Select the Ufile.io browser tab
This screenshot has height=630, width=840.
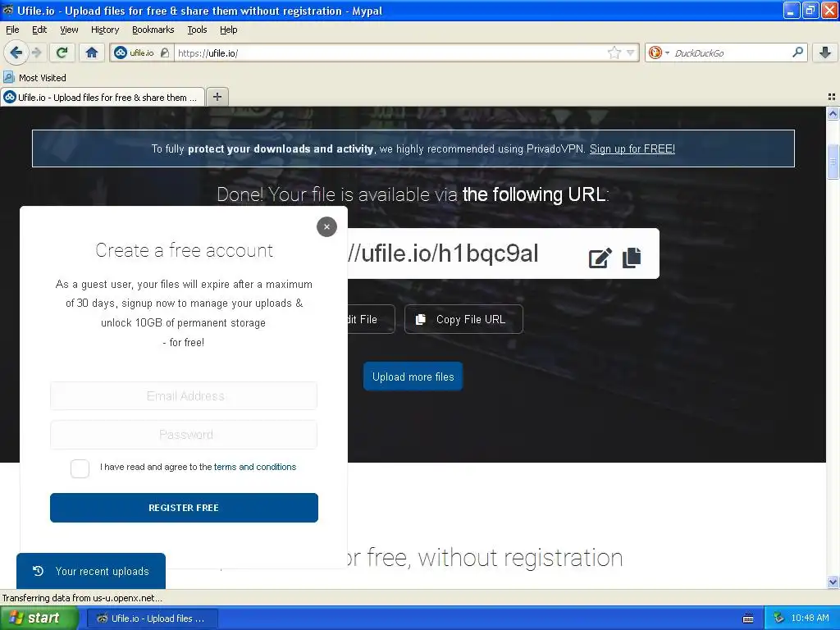(x=103, y=97)
